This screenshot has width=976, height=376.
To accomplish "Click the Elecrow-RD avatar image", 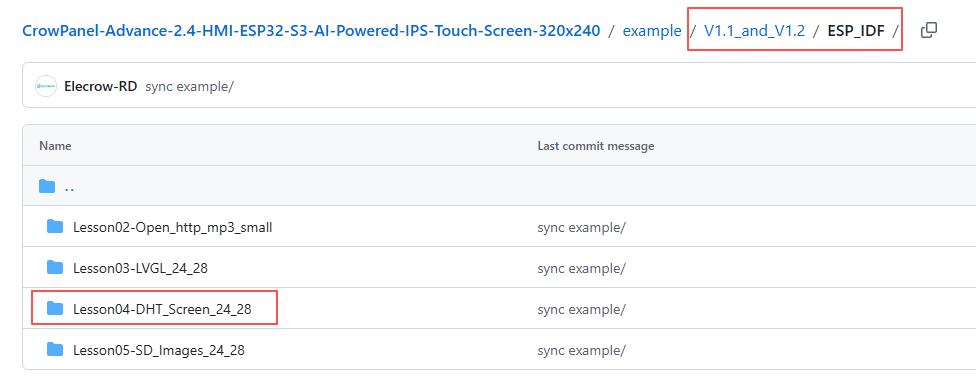I will click(x=46, y=86).
